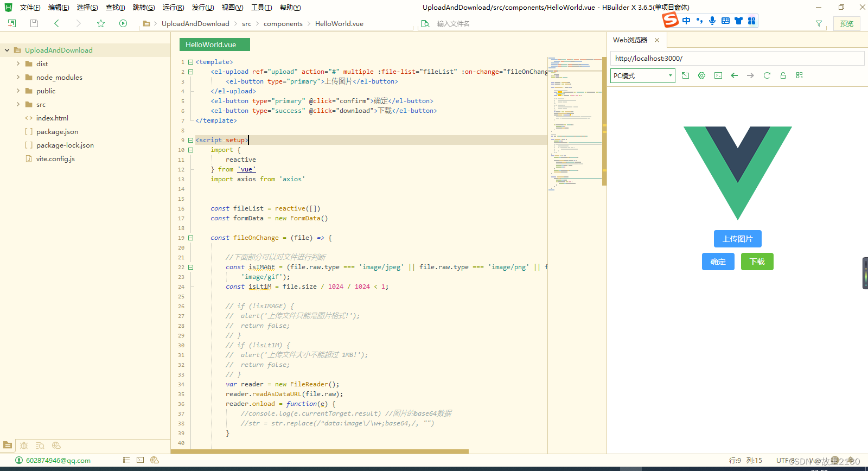Click the green 下载 button in preview
This screenshot has height=471, width=868.
pyautogui.click(x=757, y=262)
